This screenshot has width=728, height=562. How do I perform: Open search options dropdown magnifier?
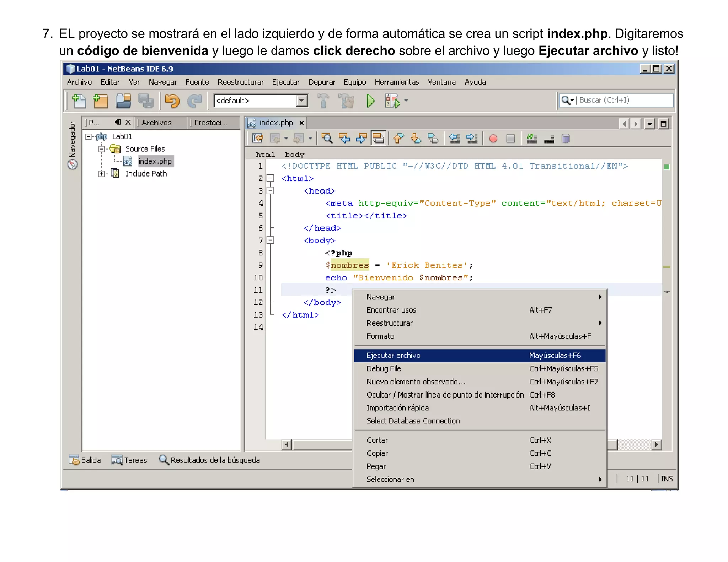[567, 100]
